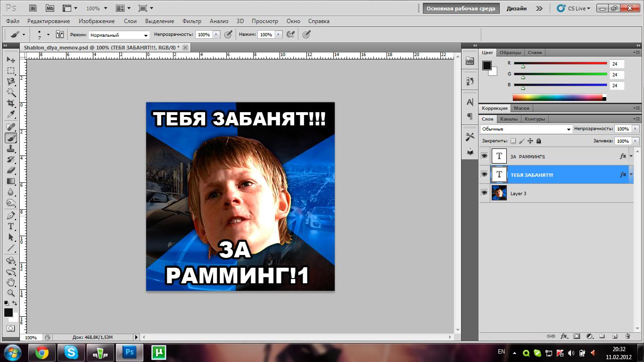
Task: Toggle lock image pixels
Action: point(522,141)
